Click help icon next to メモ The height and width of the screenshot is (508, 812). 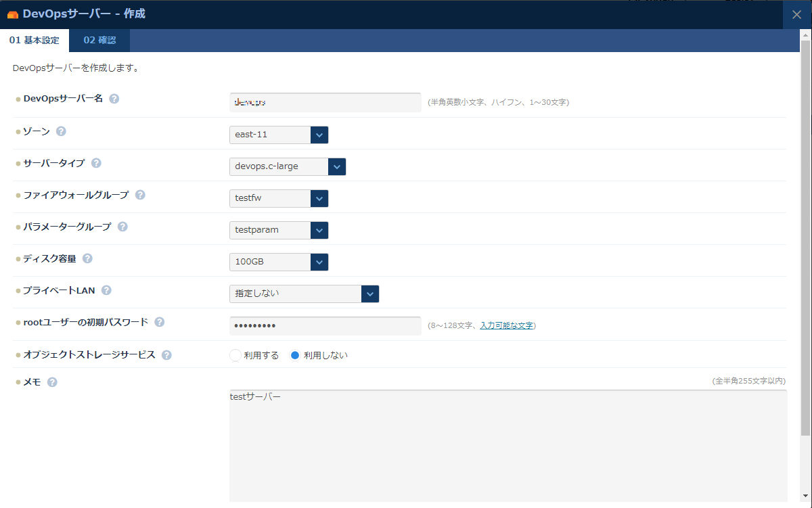52,382
